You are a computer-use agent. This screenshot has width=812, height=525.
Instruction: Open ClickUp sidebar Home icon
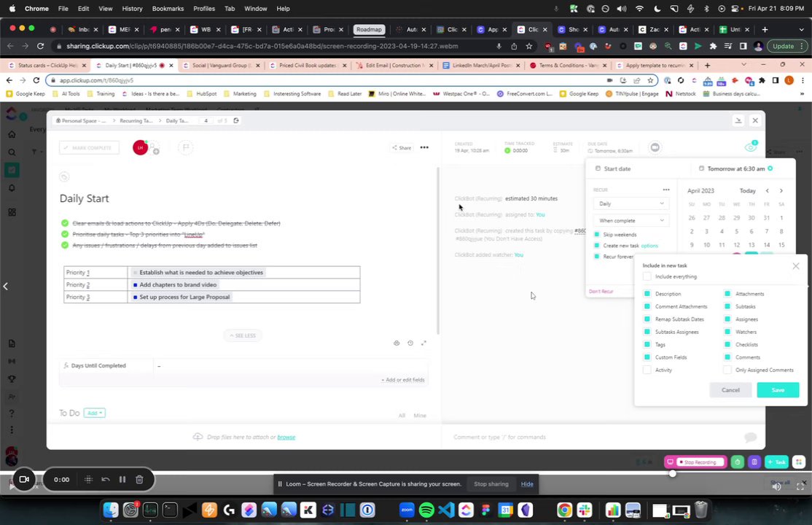pyautogui.click(x=12, y=134)
